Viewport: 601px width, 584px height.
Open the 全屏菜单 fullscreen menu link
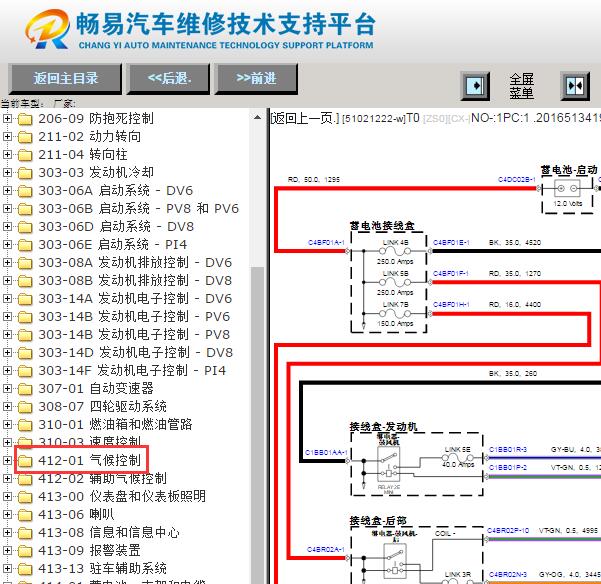521,86
